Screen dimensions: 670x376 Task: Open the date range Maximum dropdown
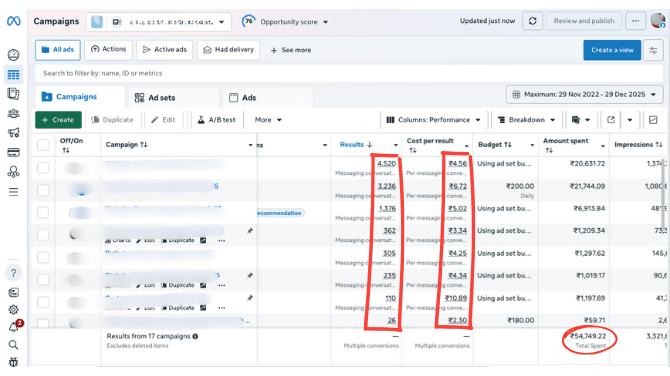coord(585,94)
